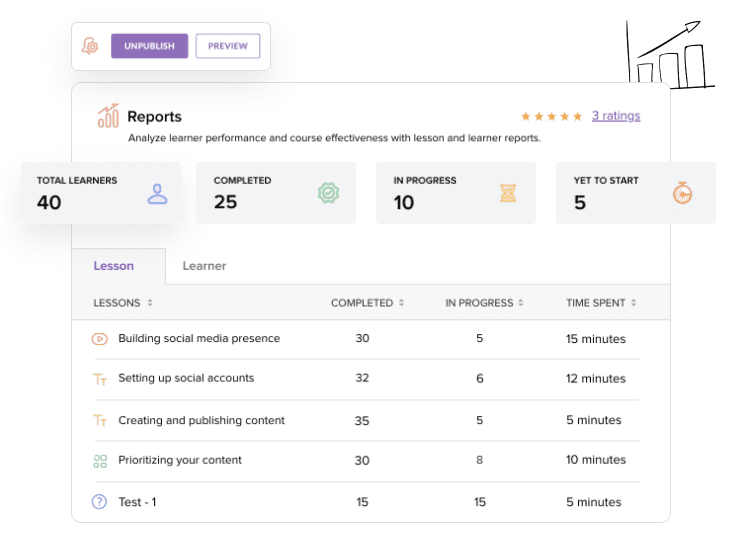Sort table by Lessons column arrow

[150, 303]
